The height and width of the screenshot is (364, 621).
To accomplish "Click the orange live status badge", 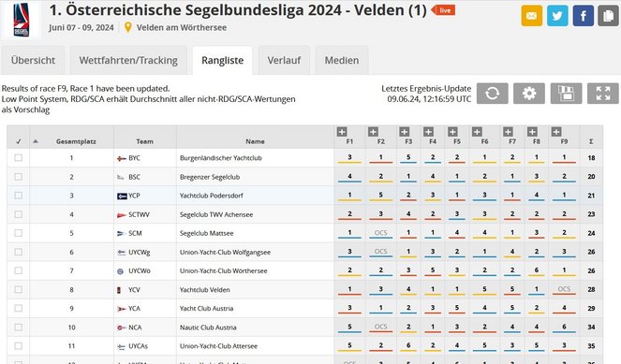I will pyautogui.click(x=444, y=10).
